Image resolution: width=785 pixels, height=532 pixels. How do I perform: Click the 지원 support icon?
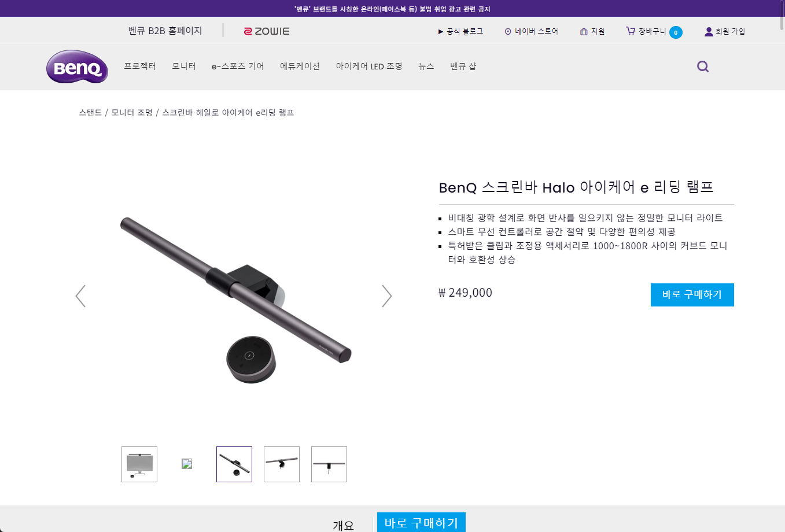(x=584, y=32)
